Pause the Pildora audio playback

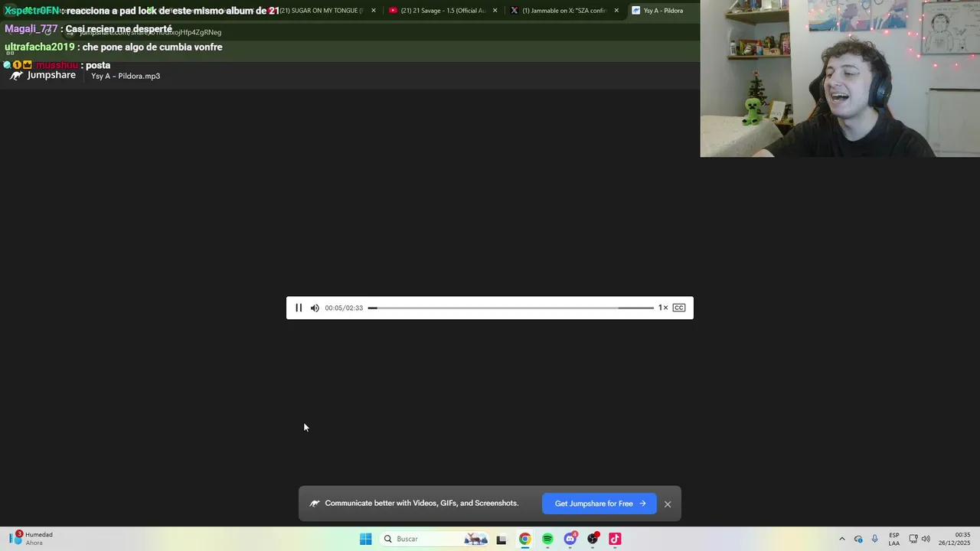pos(299,308)
